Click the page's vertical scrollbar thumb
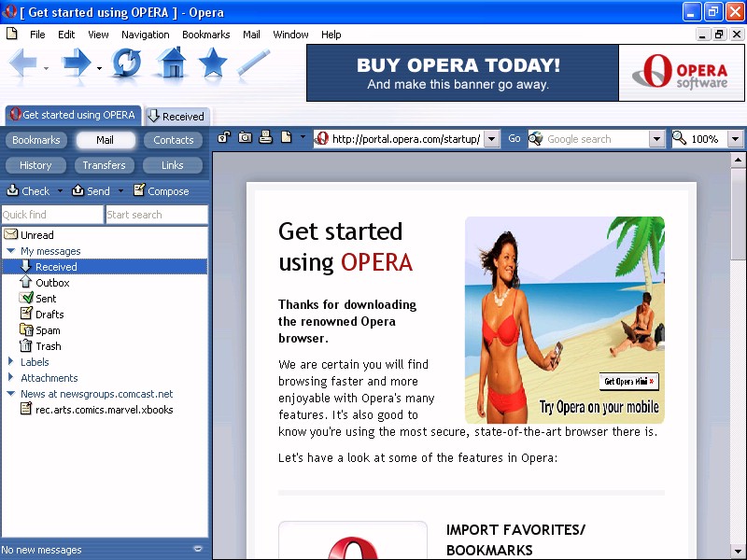 (x=738, y=214)
